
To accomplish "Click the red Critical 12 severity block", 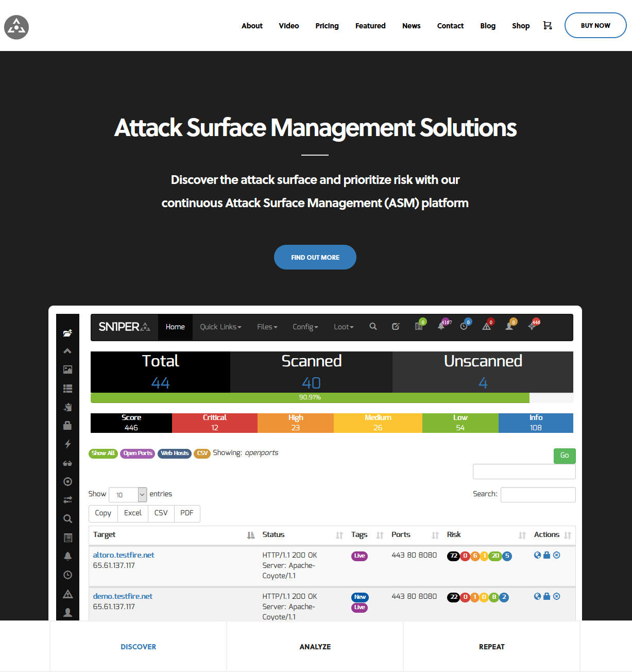I will (215, 423).
